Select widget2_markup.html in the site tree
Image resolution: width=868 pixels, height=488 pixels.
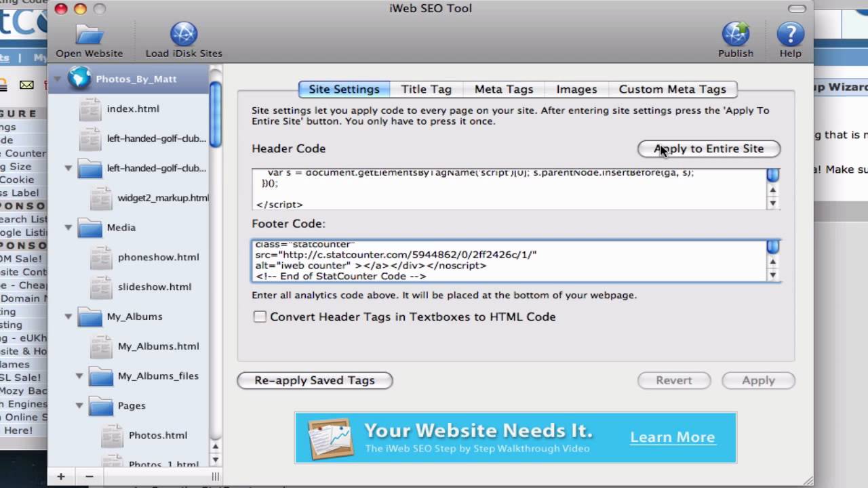pyautogui.click(x=163, y=198)
